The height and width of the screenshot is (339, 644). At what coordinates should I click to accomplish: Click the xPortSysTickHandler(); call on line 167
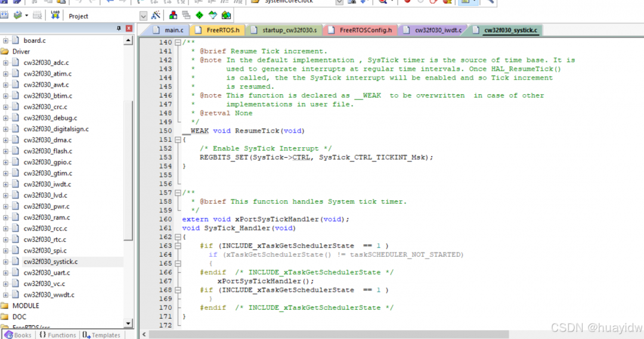(266, 281)
